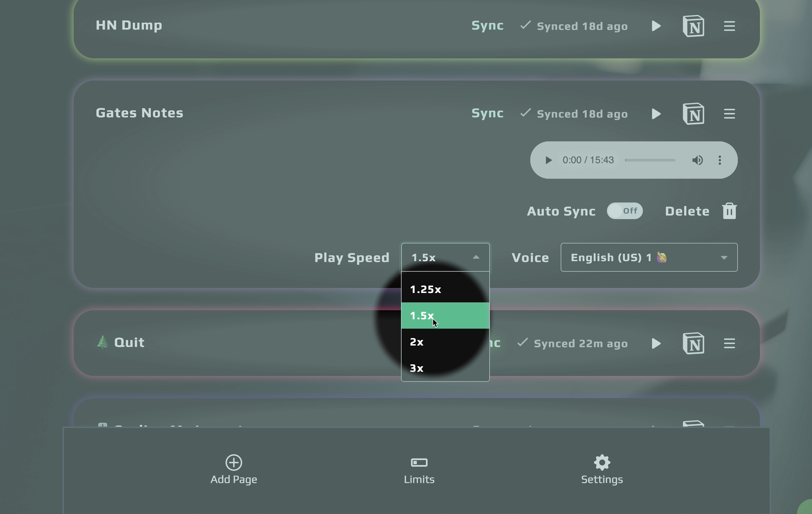The image size is (812, 514).
Task: Click the hamburger menu icon for Quit entry
Action: pyautogui.click(x=730, y=343)
